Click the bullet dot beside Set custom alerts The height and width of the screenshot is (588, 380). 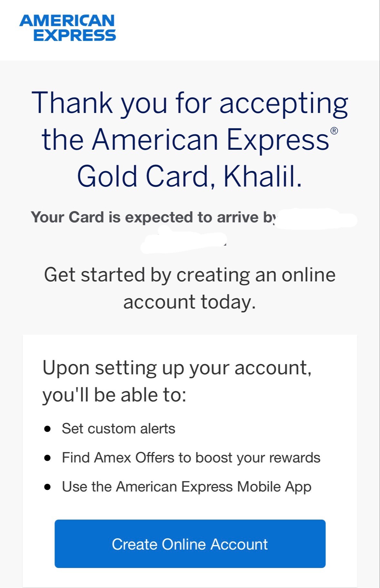48,429
